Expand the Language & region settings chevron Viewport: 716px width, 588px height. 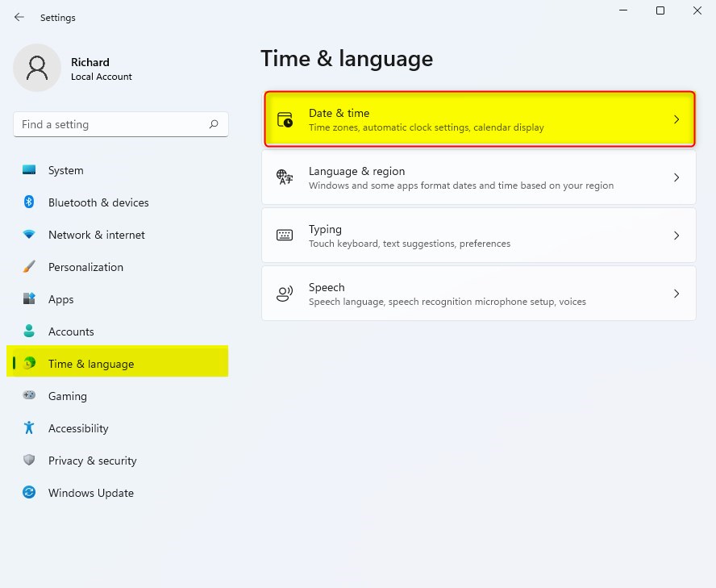(676, 177)
